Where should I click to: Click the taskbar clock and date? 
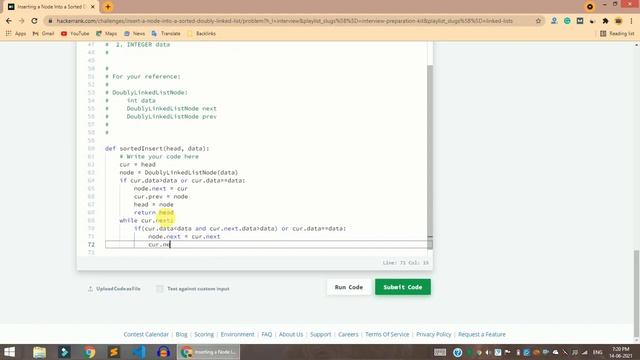click(621, 352)
